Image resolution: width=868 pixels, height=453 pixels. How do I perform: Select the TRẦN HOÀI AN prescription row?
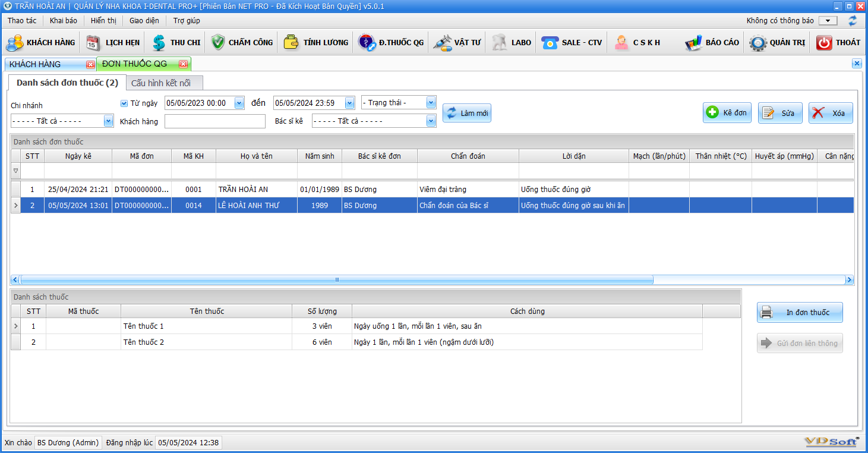[432, 190]
